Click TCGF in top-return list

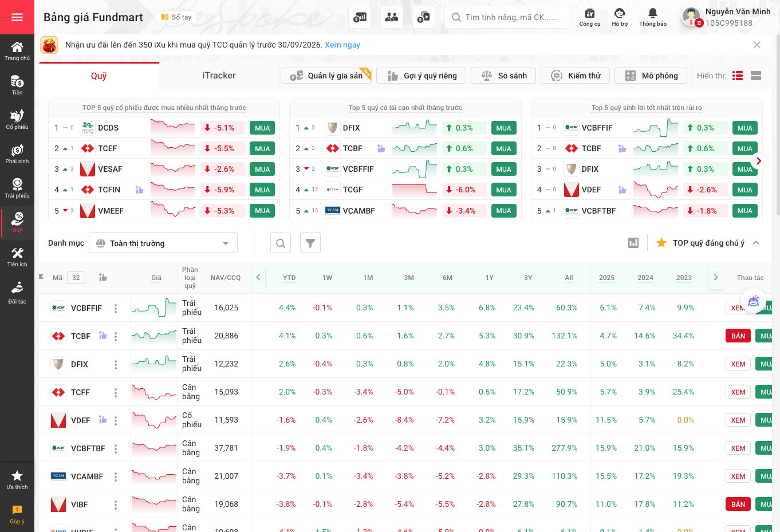[x=353, y=190]
